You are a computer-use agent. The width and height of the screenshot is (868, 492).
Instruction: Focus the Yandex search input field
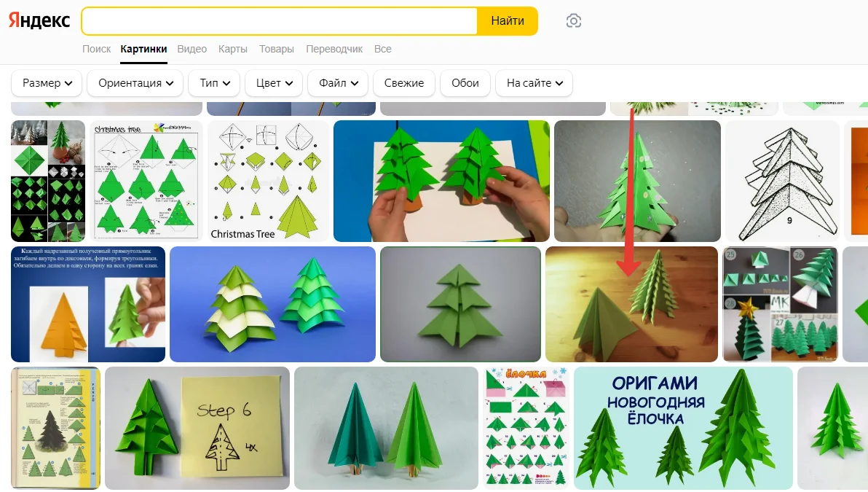click(280, 21)
